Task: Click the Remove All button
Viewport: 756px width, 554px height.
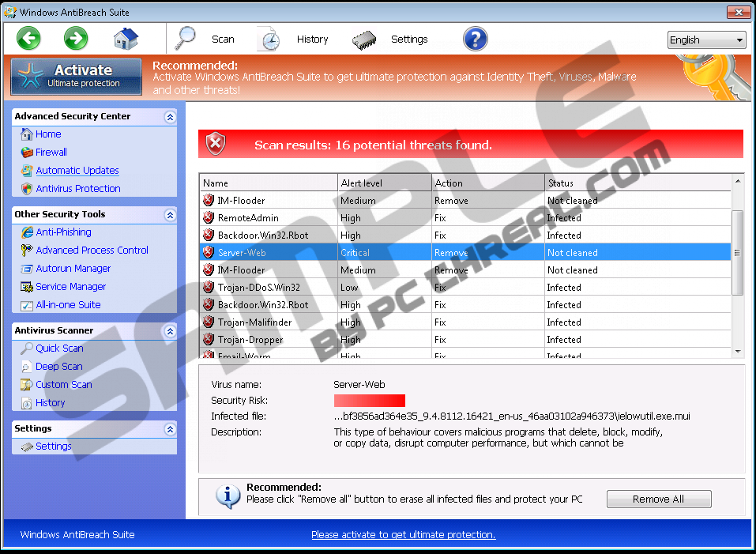Action: pyautogui.click(x=659, y=499)
